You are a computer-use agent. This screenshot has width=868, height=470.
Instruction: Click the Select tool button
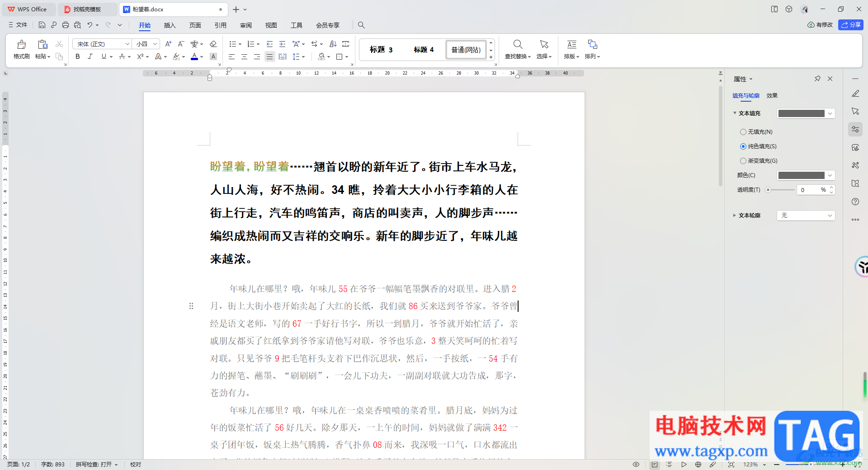(544, 49)
